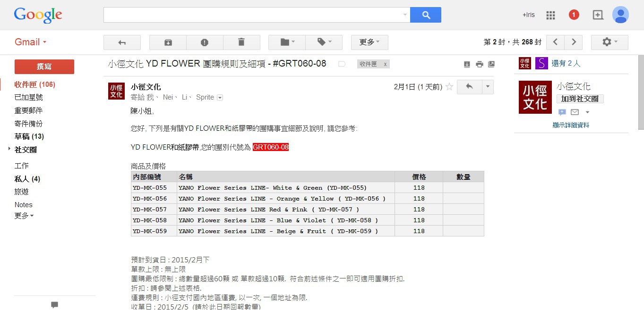
Task: Delete this email with trash icon
Action: [x=241, y=42]
